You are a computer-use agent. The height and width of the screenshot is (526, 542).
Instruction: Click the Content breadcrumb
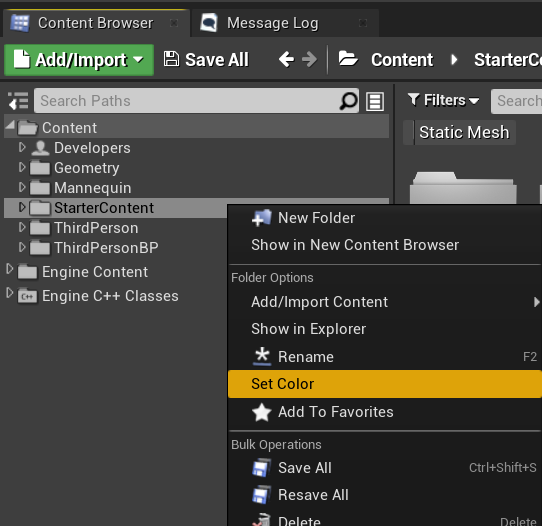tap(402, 60)
